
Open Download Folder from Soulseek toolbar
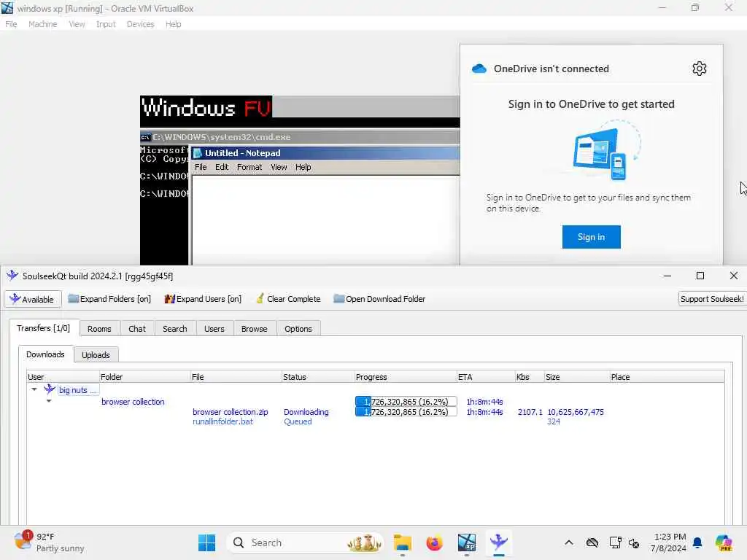pyautogui.click(x=379, y=299)
